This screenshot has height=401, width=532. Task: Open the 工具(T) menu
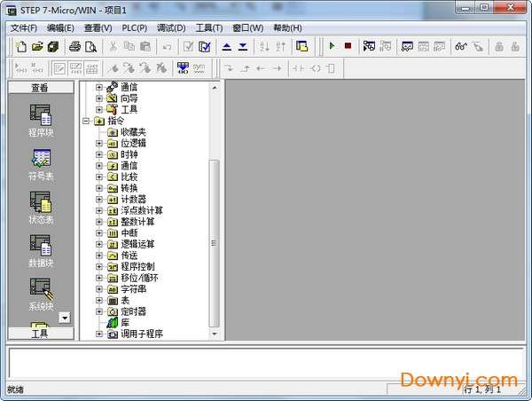coord(209,28)
